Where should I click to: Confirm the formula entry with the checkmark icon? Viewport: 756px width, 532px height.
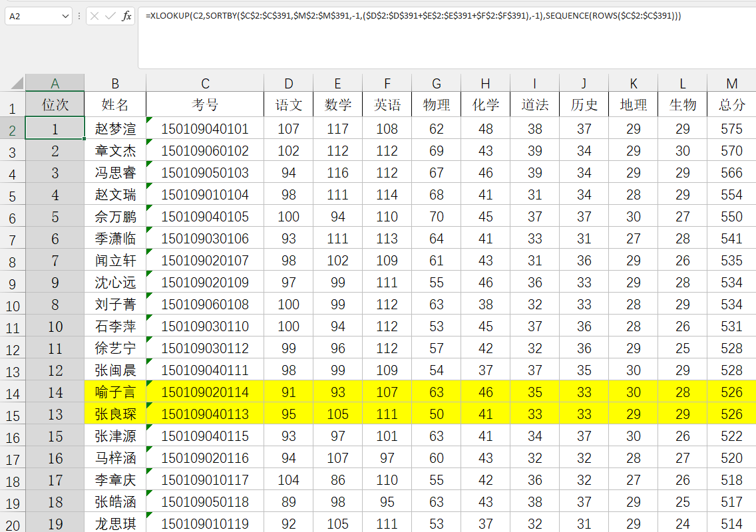[110, 17]
